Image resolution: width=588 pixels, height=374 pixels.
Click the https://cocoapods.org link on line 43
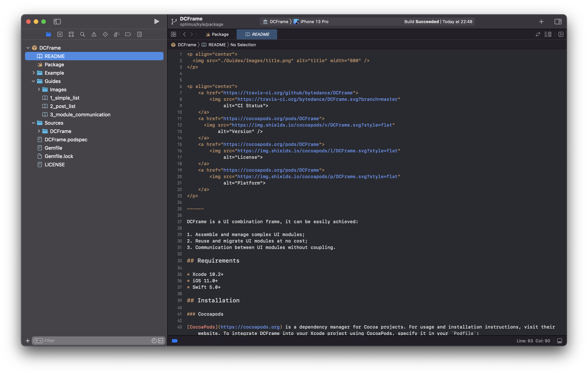click(x=250, y=327)
